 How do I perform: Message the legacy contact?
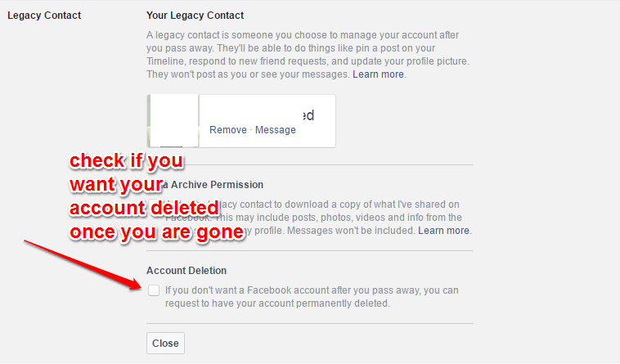click(275, 129)
